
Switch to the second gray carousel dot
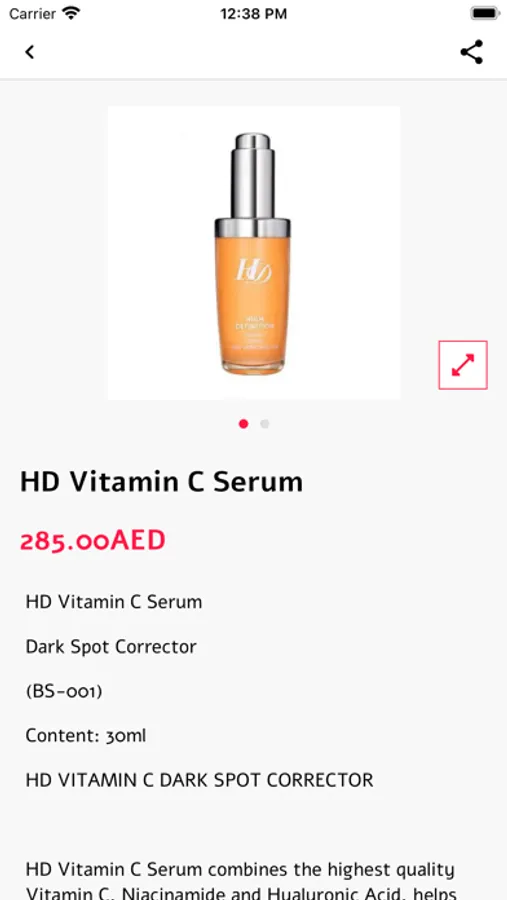pyautogui.click(x=265, y=424)
